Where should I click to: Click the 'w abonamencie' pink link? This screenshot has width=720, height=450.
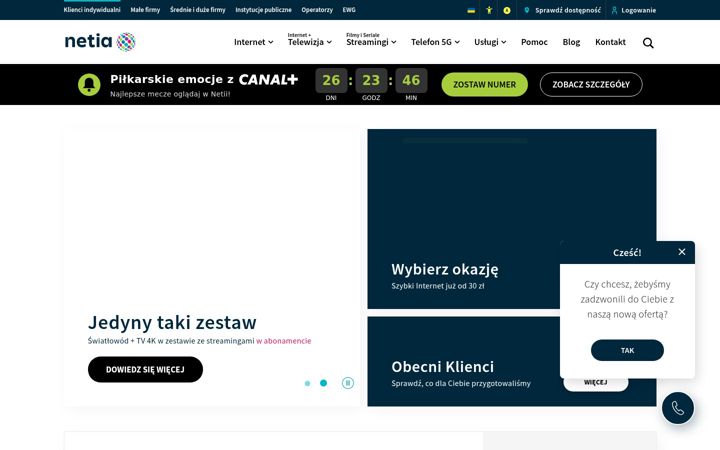[x=284, y=341]
